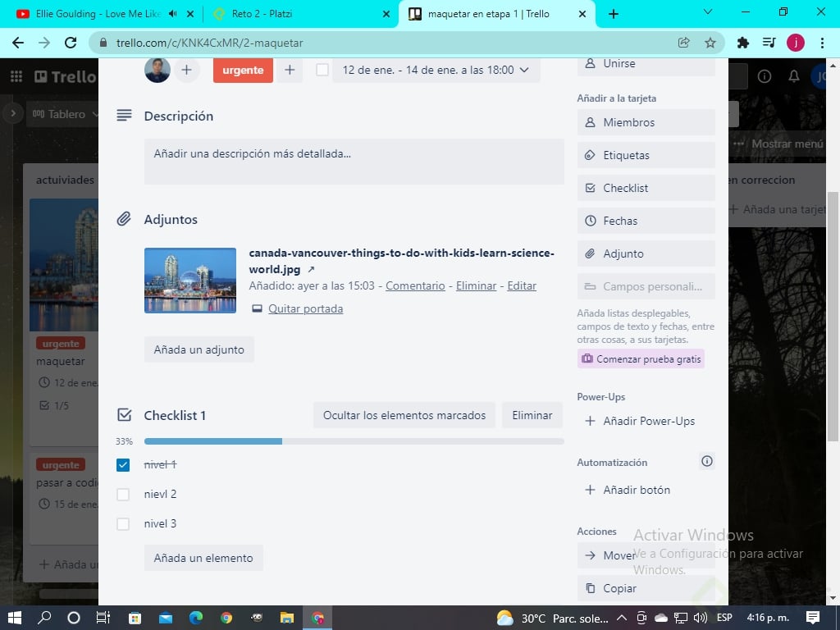Check the nivel 3 checklist item
This screenshot has width=840, height=630.
(x=123, y=523)
